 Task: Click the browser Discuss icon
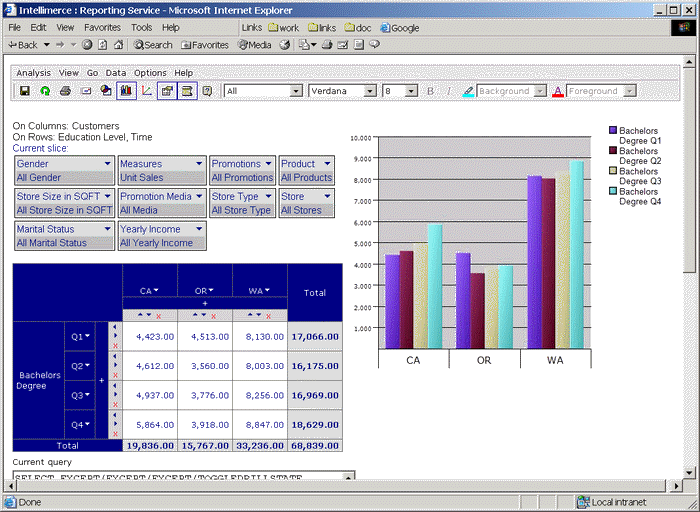coord(358,45)
